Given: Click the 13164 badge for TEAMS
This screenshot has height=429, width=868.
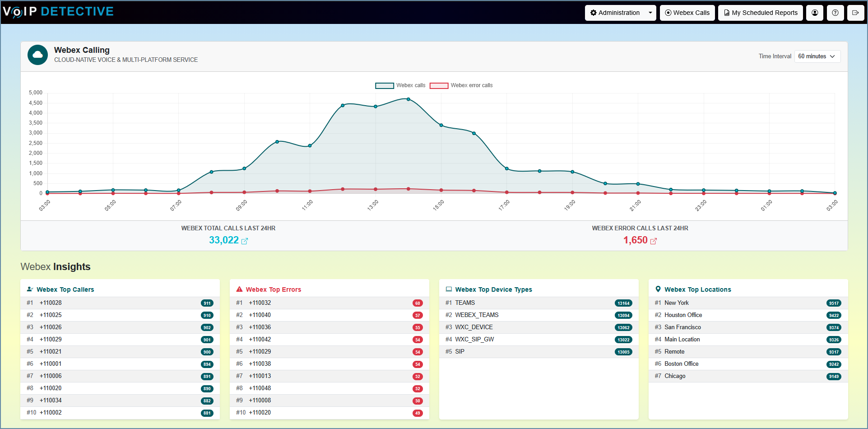Looking at the screenshot, I should tap(623, 303).
